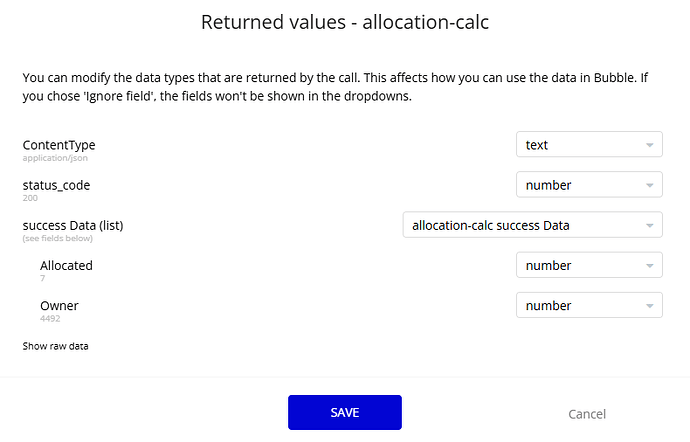This screenshot has height=442, width=690.
Task: Click the arrow icon on Allocated's number selector
Action: tap(649, 265)
